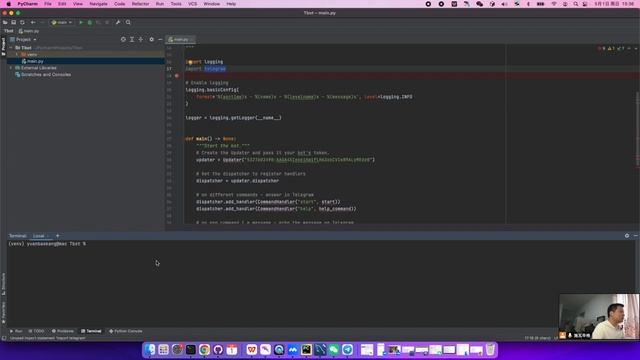Open the Run tool window button

pos(16,331)
